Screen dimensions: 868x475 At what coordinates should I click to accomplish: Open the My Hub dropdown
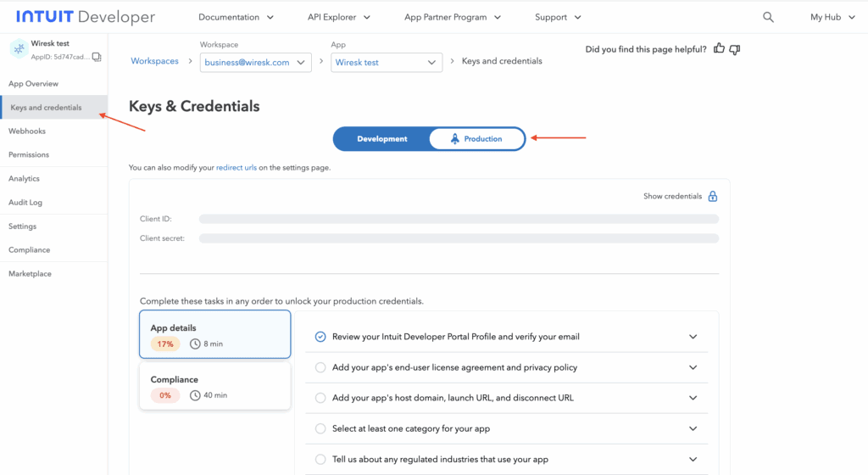tap(832, 17)
